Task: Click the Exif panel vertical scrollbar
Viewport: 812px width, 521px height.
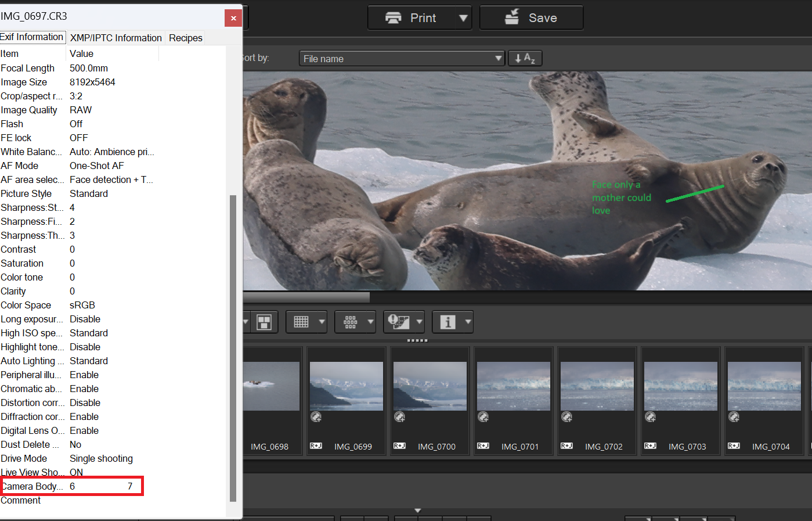Action: [x=233, y=347]
